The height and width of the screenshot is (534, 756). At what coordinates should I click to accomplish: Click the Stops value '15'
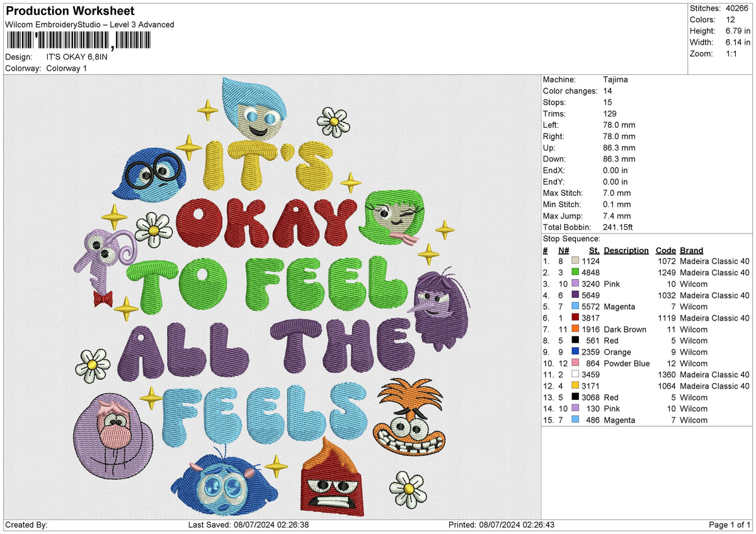tap(608, 103)
